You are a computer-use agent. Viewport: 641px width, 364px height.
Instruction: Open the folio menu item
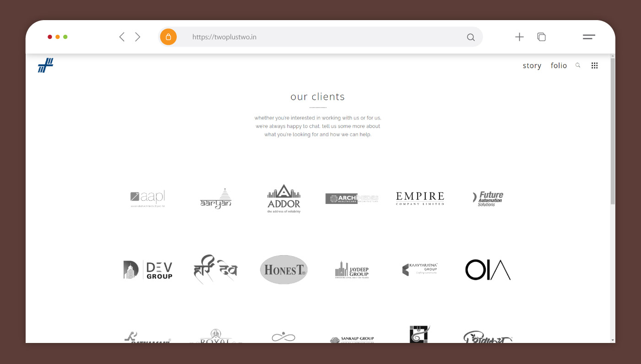click(559, 65)
